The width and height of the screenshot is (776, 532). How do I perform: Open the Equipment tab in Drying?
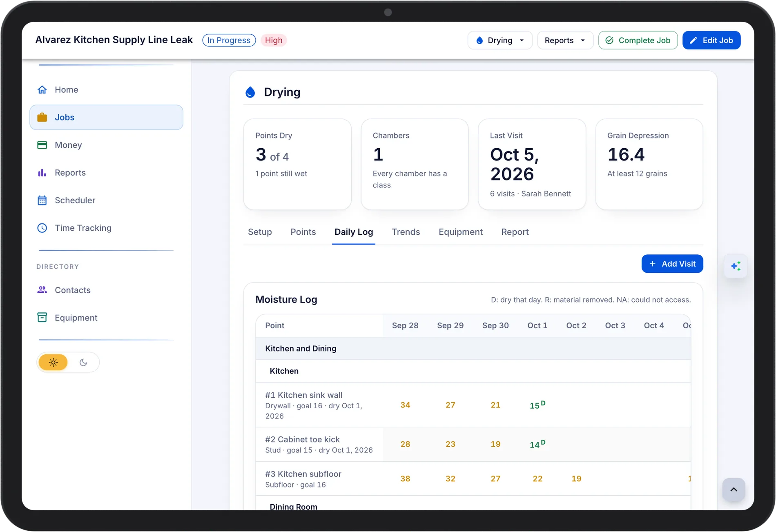461,232
